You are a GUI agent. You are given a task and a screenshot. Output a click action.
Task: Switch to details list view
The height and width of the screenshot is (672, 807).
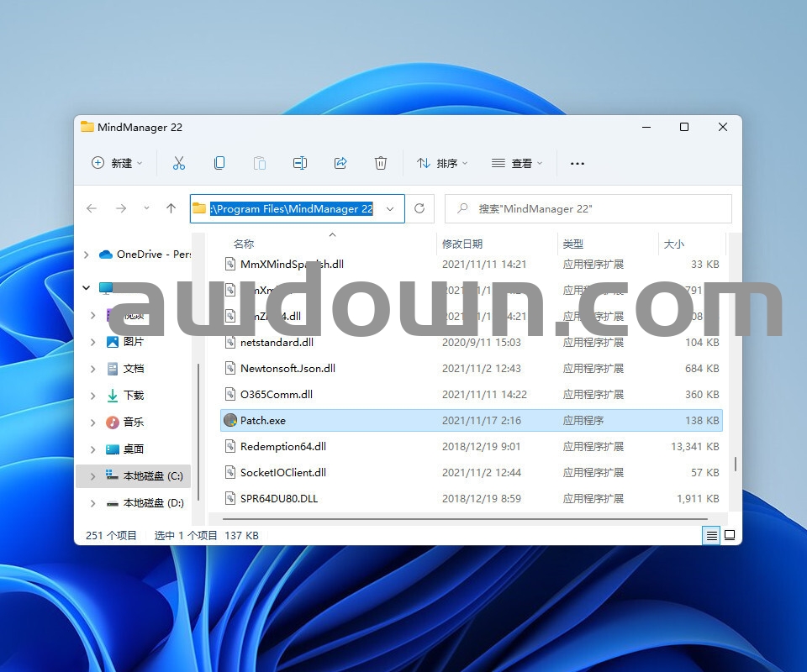tap(712, 535)
